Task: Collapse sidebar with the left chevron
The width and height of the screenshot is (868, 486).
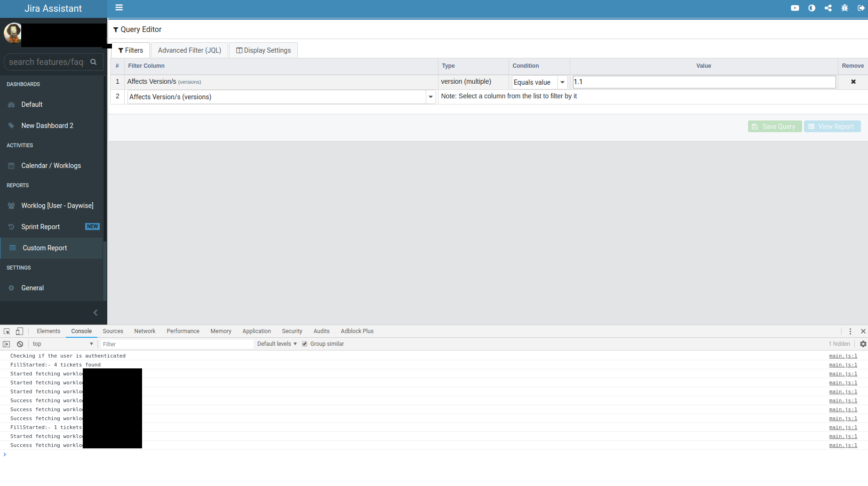Action: click(96, 313)
